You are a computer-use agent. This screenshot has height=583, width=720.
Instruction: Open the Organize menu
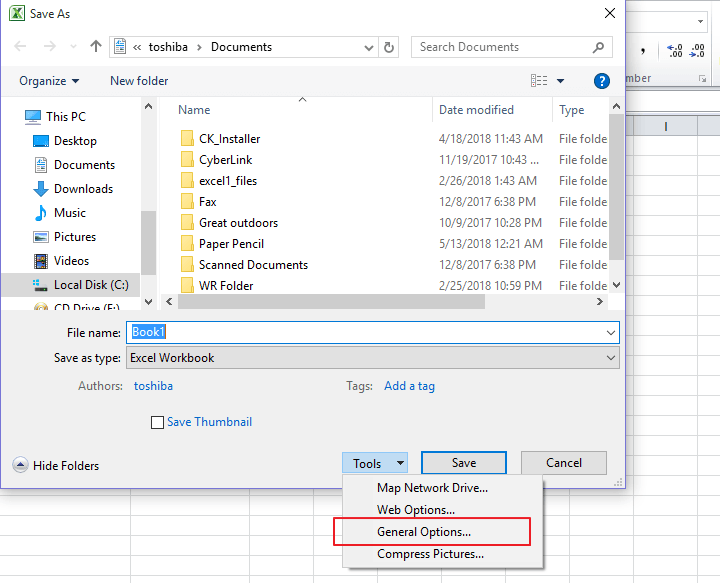(49, 81)
